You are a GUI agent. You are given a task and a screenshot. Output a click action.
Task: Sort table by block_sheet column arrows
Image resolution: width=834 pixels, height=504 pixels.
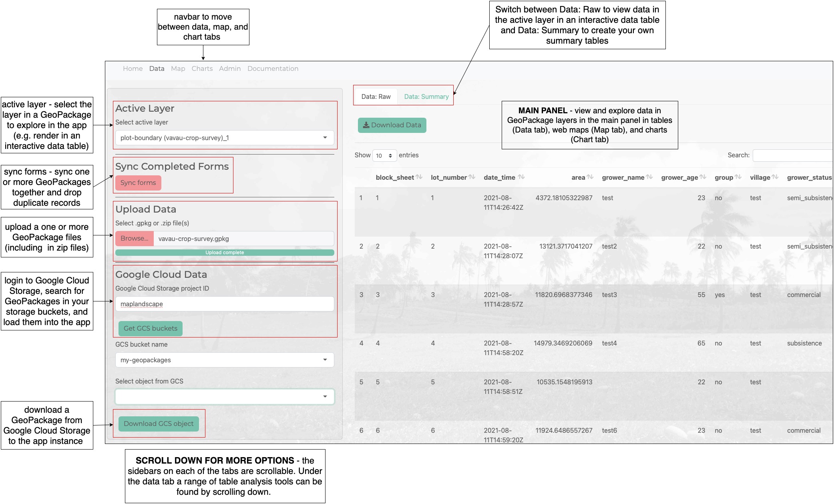click(x=419, y=177)
